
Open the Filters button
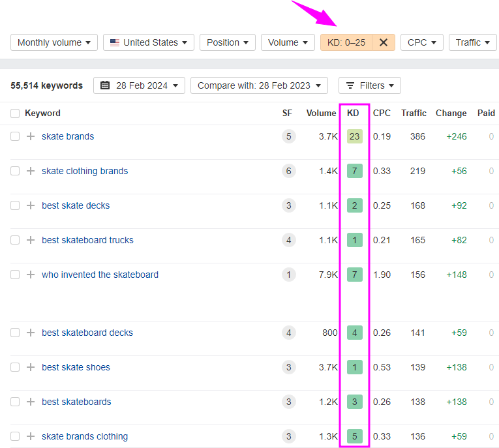369,85
